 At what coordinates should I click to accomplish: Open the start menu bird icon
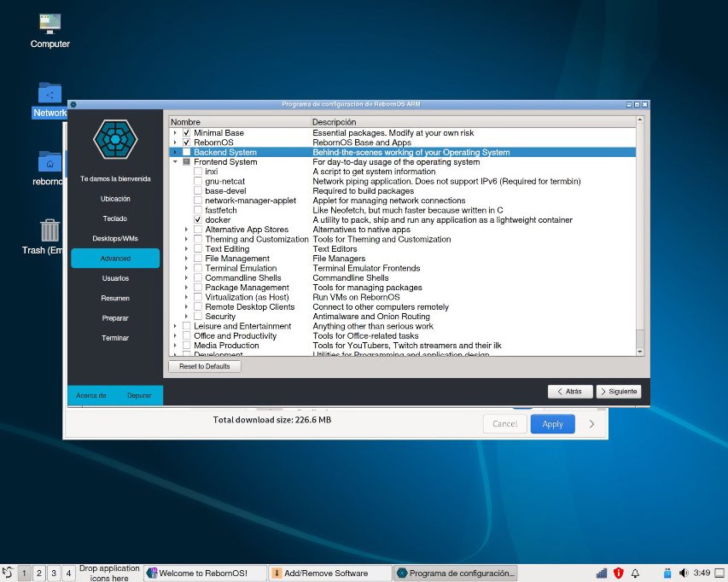point(8,573)
